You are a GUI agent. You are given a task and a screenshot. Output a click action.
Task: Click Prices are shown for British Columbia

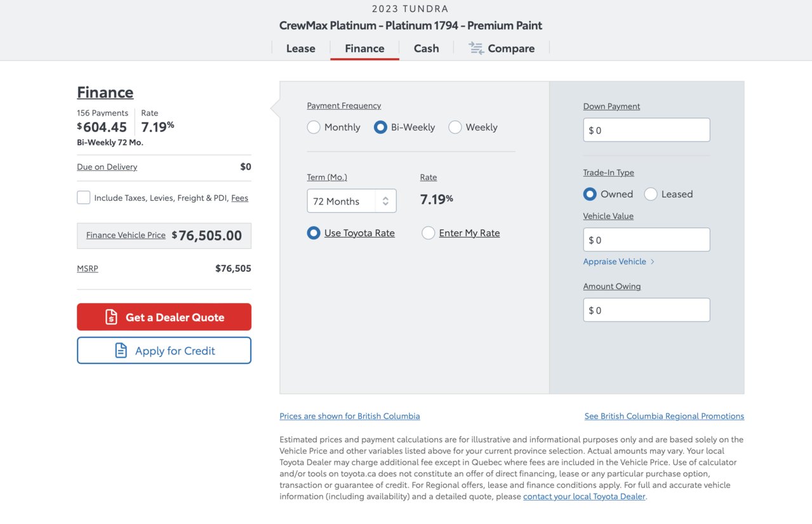click(x=350, y=416)
